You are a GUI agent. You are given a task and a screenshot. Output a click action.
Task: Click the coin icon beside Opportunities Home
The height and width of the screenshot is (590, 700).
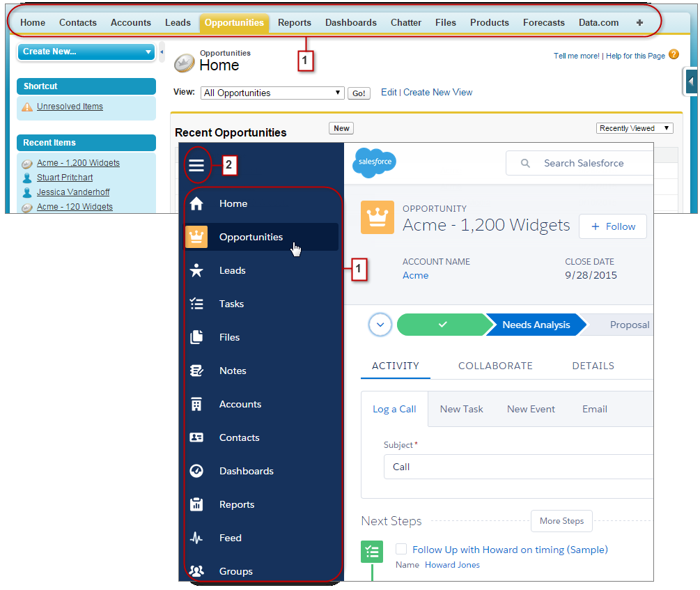pos(185,63)
